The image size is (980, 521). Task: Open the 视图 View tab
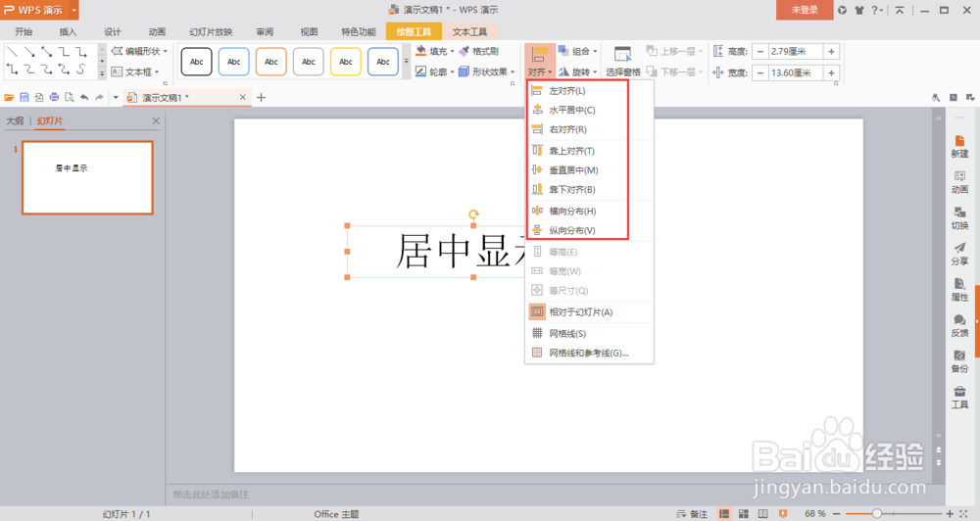coord(309,31)
